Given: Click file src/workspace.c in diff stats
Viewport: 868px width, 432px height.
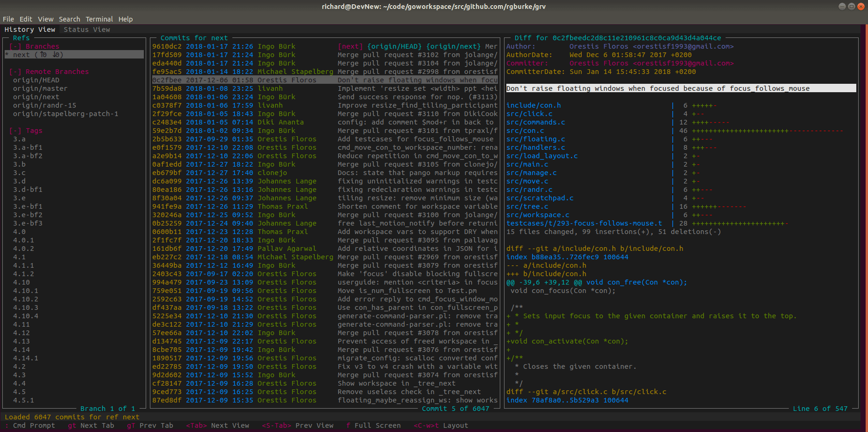Looking at the screenshot, I should point(538,215).
